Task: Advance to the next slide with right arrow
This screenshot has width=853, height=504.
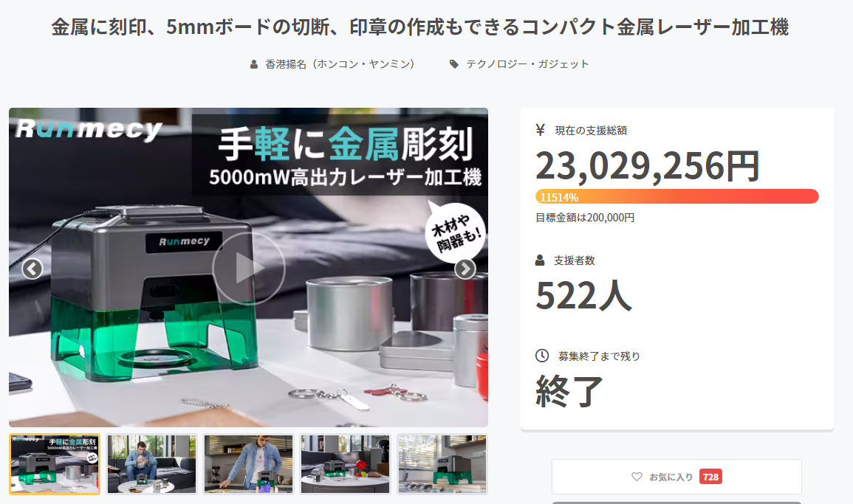Action: tap(465, 269)
